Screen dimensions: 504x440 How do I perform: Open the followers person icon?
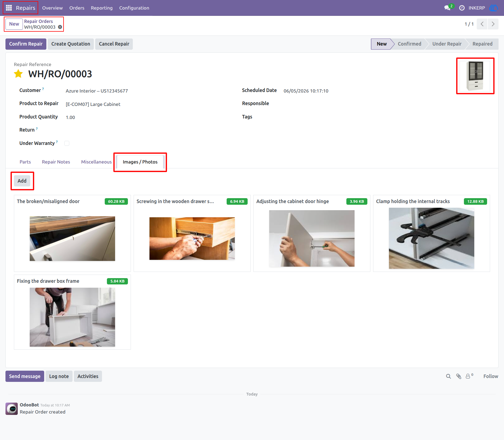(x=469, y=376)
